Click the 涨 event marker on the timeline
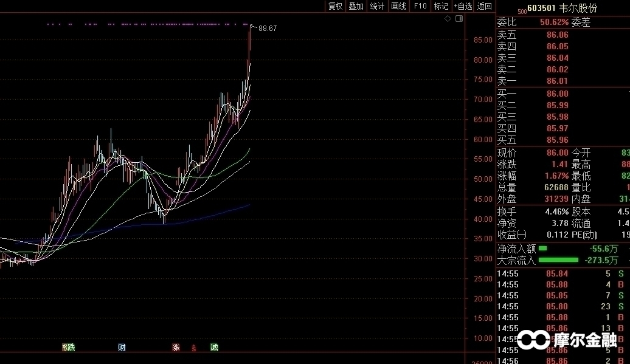This screenshot has width=630, height=364. click(x=176, y=348)
